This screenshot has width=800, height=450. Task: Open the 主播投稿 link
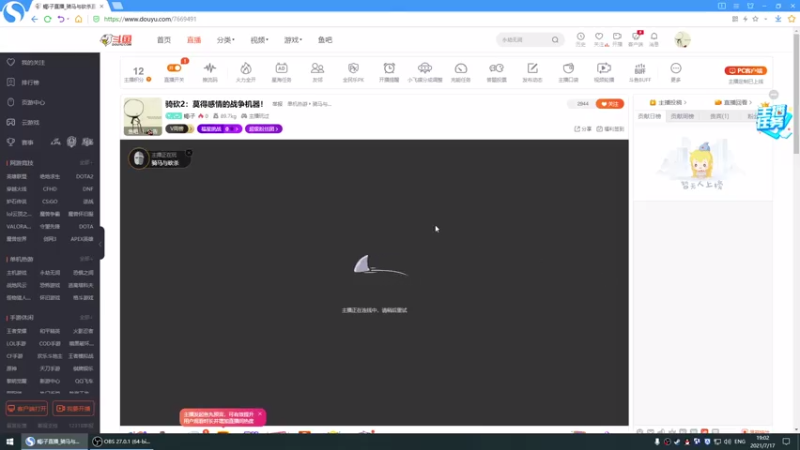coord(668,103)
